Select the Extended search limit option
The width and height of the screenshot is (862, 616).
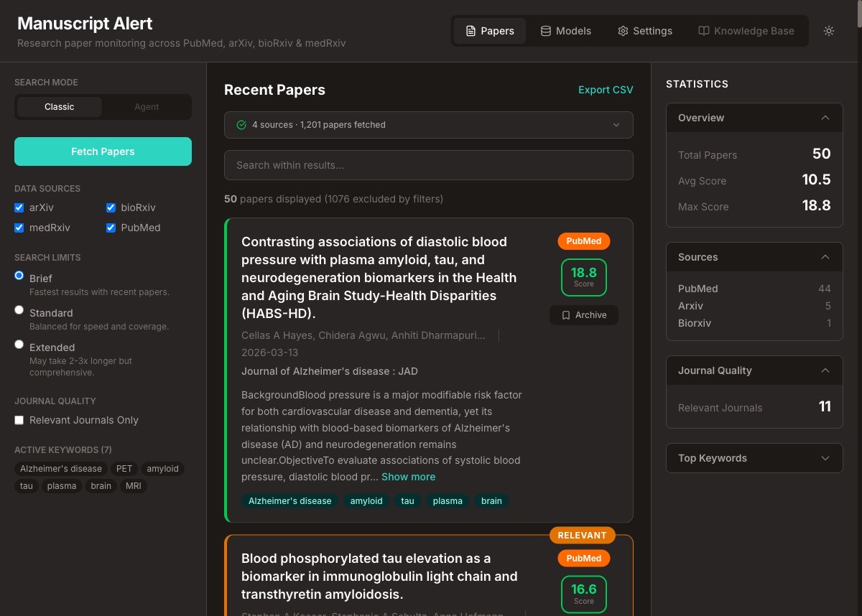[19, 345]
